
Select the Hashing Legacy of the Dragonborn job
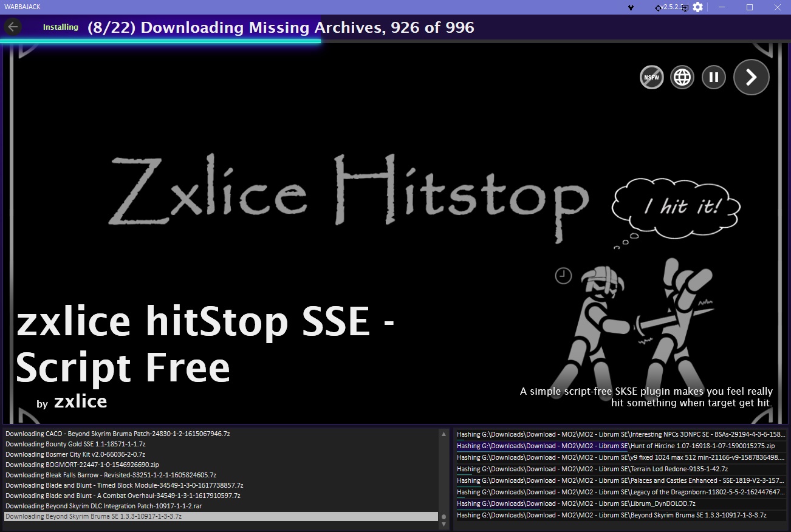pos(621,492)
